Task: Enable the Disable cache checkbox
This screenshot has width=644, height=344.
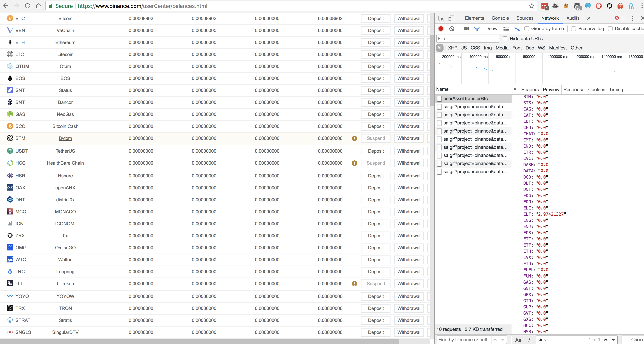Action: [x=610, y=29]
